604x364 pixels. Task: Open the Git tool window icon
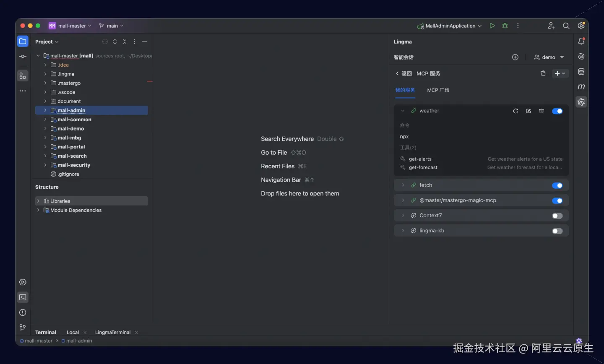23,328
